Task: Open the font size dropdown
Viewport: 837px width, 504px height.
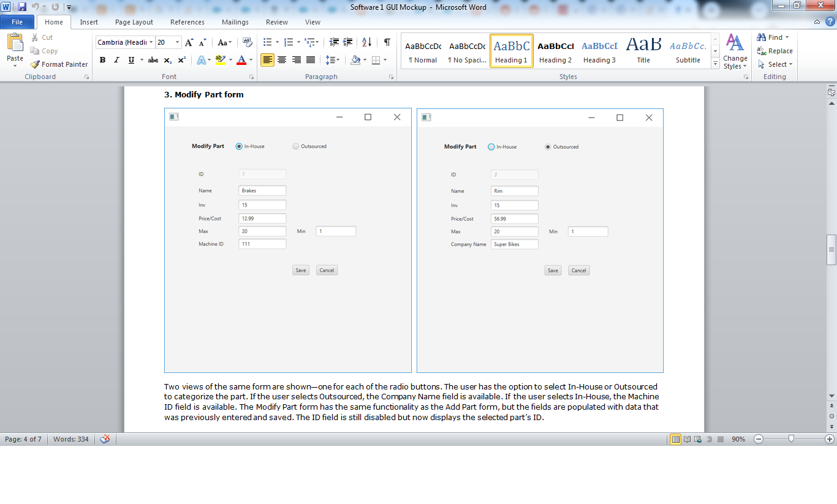Action: 178,42
